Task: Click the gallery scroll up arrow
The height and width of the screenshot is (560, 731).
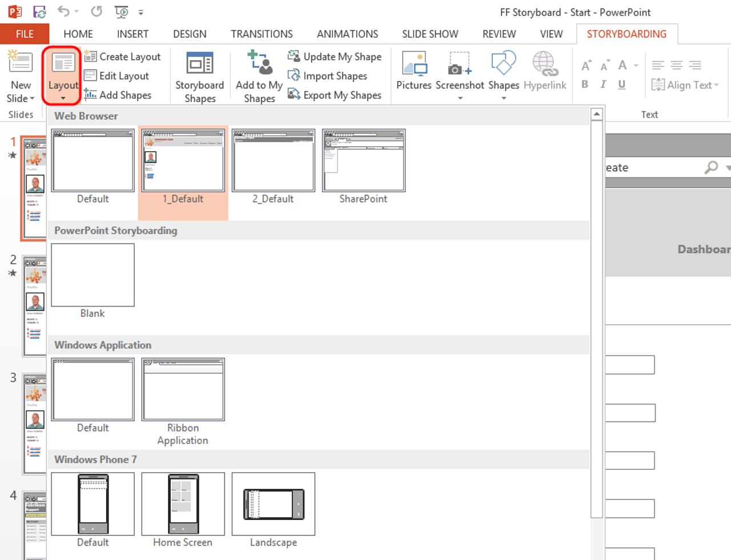Action: click(x=596, y=114)
